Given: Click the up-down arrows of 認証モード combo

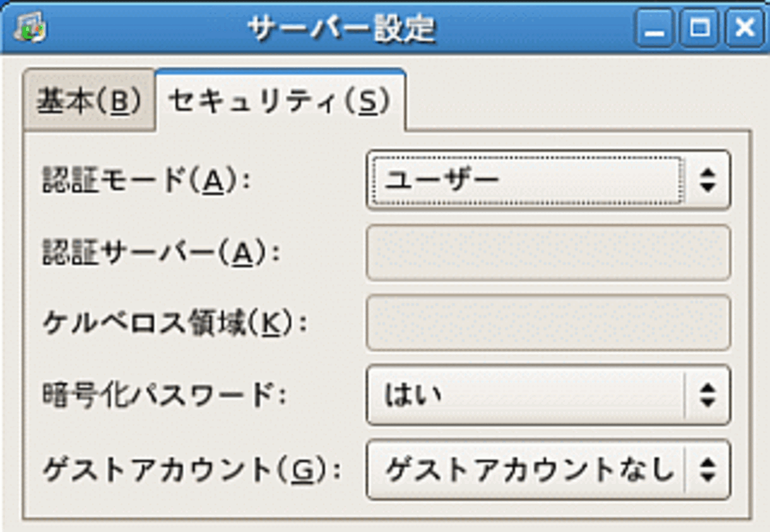Looking at the screenshot, I should tap(707, 180).
